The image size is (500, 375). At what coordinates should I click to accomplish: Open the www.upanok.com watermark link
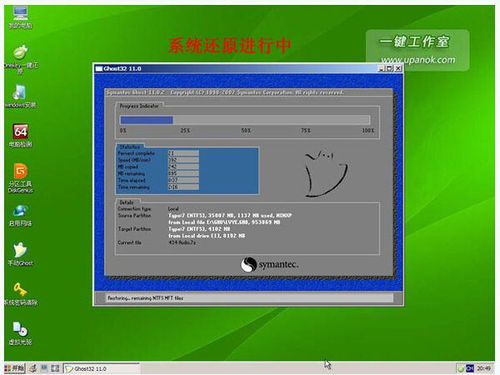(418, 60)
